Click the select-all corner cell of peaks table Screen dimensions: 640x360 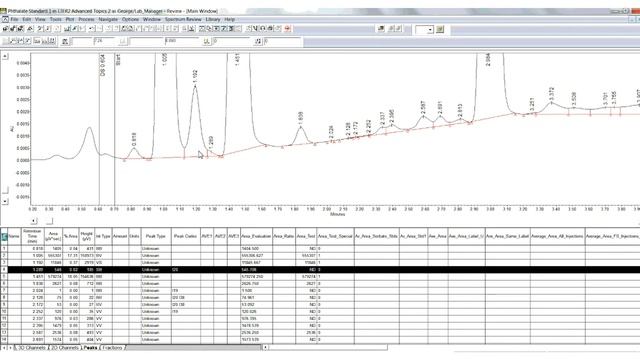(x=4, y=236)
